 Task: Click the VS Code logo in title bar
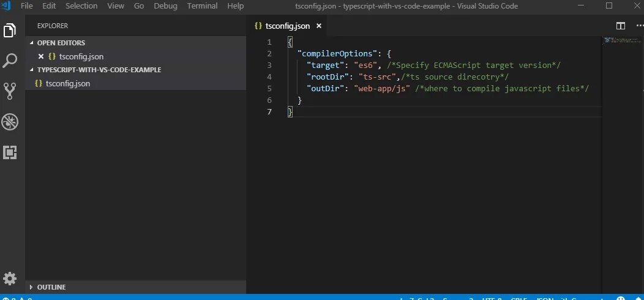tap(6, 6)
